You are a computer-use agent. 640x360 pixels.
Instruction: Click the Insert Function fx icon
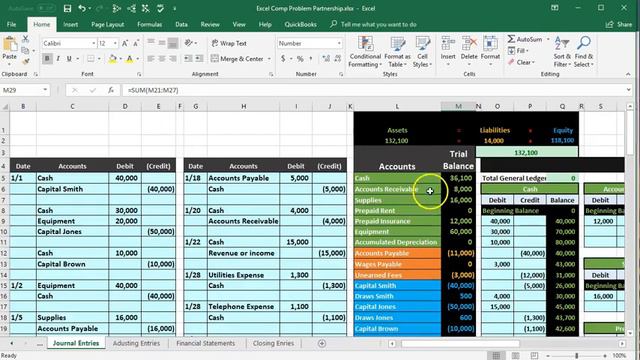tap(111, 90)
